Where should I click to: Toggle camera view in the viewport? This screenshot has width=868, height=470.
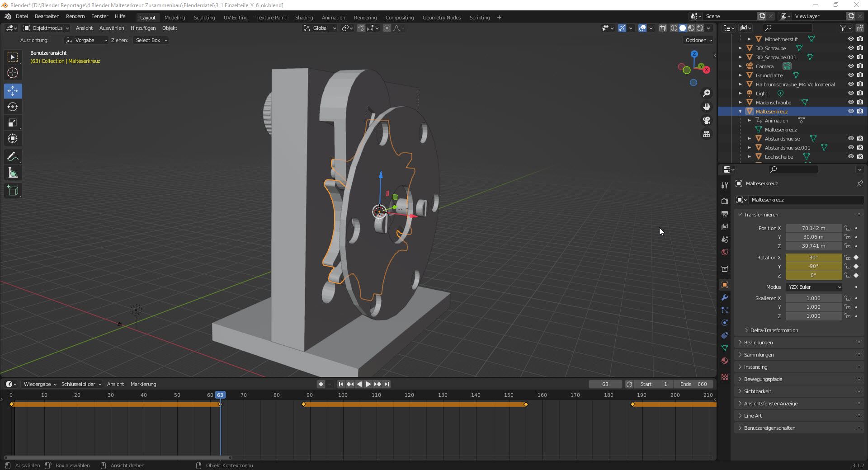click(x=706, y=120)
